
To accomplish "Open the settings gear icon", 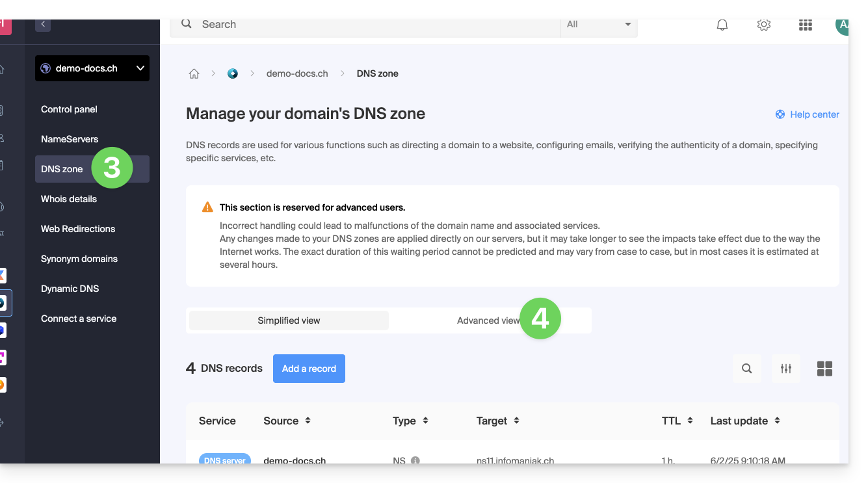I will pyautogui.click(x=764, y=25).
